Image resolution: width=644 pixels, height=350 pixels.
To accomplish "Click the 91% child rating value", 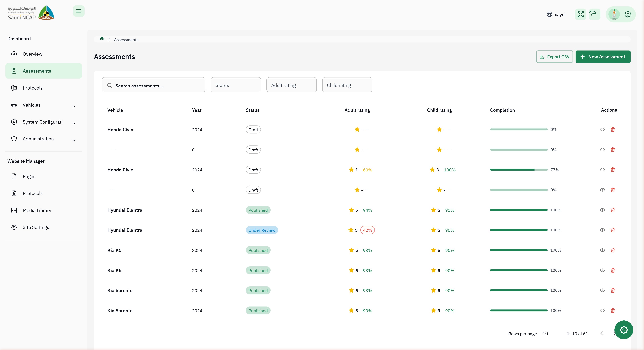I will [449, 210].
